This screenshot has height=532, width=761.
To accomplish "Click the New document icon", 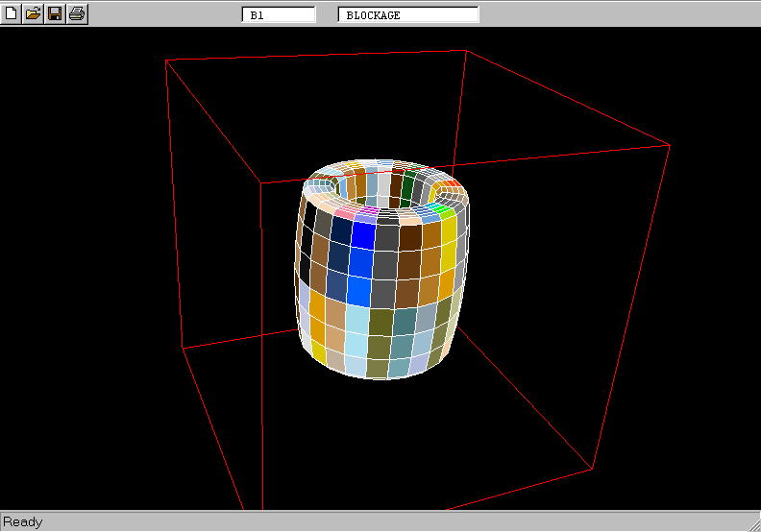I will pyautogui.click(x=12, y=13).
